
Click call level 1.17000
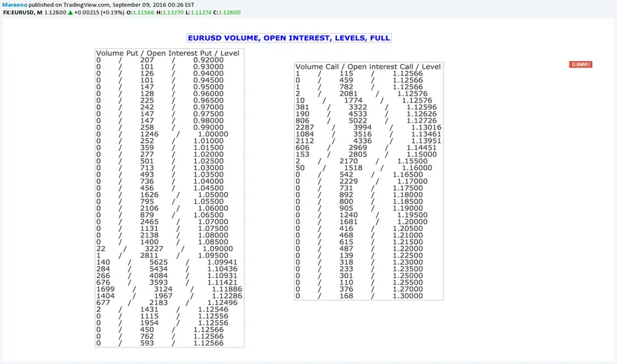412,181
